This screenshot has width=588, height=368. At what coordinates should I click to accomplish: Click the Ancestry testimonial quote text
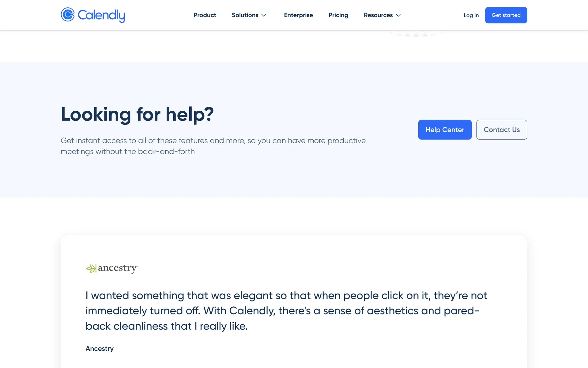click(286, 311)
